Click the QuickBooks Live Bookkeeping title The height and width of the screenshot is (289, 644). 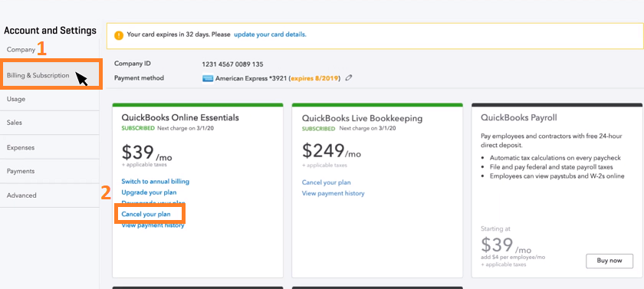362,119
